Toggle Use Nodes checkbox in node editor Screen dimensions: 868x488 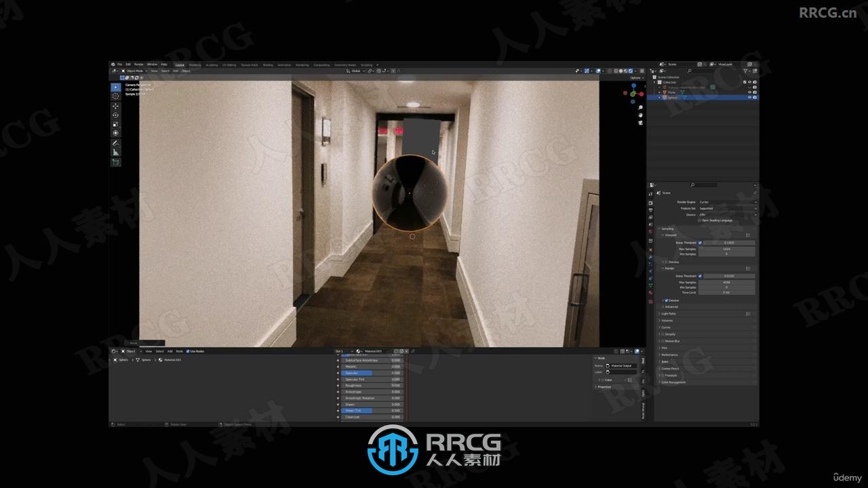(188, 351)
